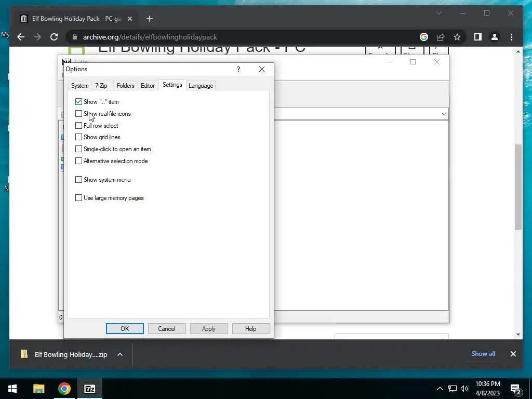Maximize the 7-Zip window
This screenshot has width=532, height=399.
tap(413, 62)
